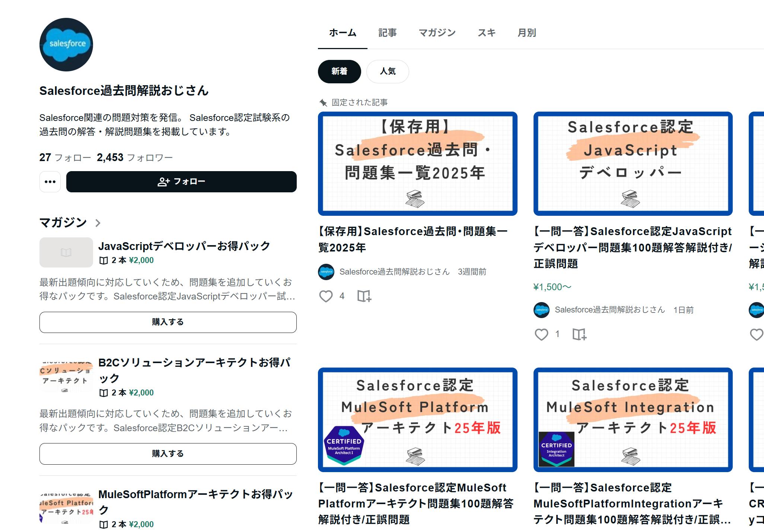Open article title MuleSoftPlatformIntegrationアーキテクト問題集
The image size is (764, 532).
(632, 503)
